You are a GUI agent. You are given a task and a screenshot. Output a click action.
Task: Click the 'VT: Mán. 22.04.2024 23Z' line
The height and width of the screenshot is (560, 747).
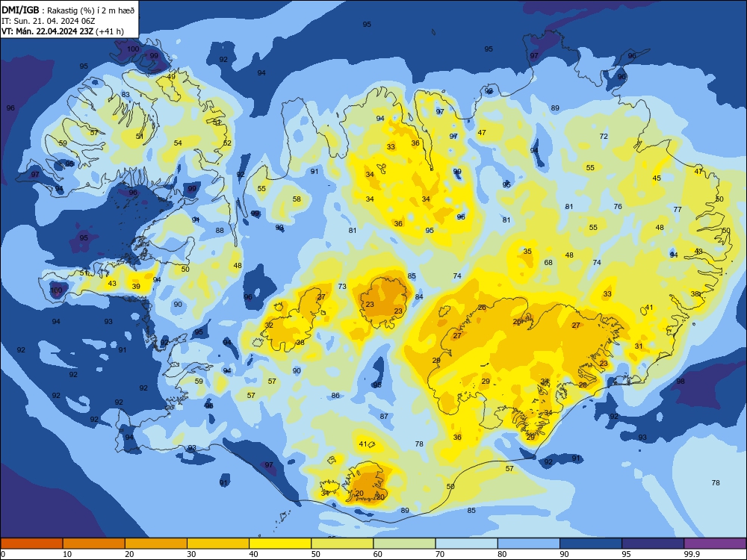pos(48,31)
